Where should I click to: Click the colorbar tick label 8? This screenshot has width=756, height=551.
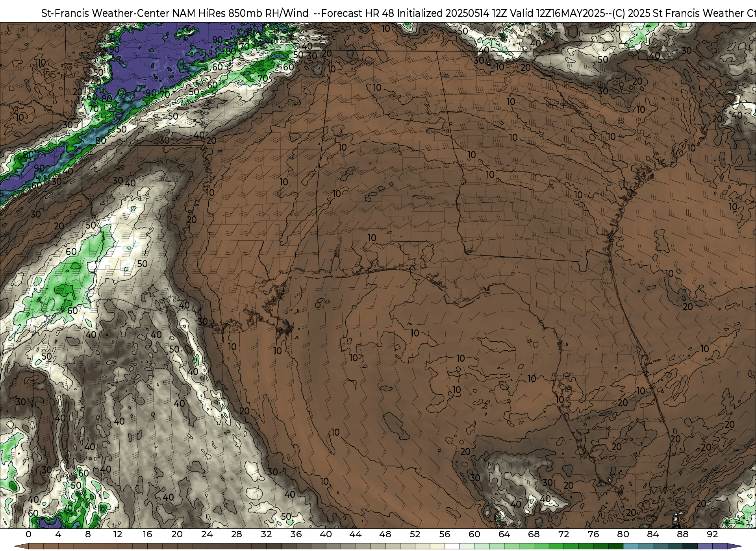tap(88, 534)
